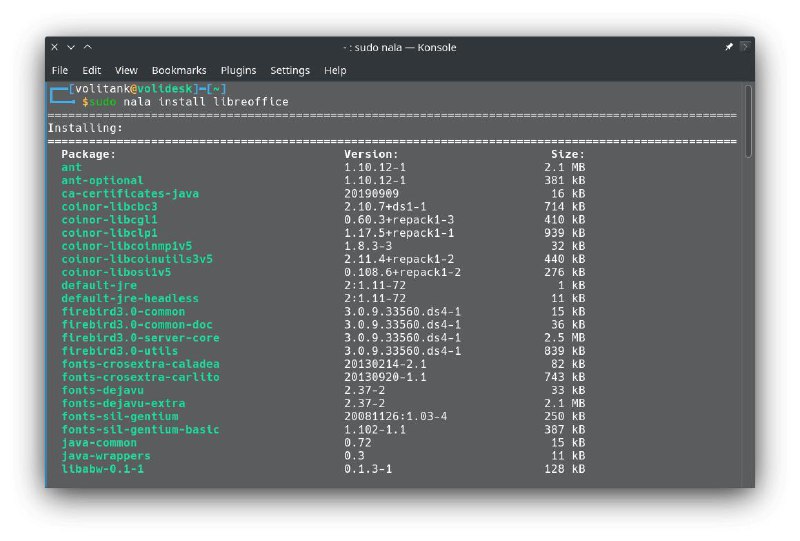This screenshot has width=800, height=541.
Task: Click version '20190909' of ca-certificates-java
Action: pos(371,193)
